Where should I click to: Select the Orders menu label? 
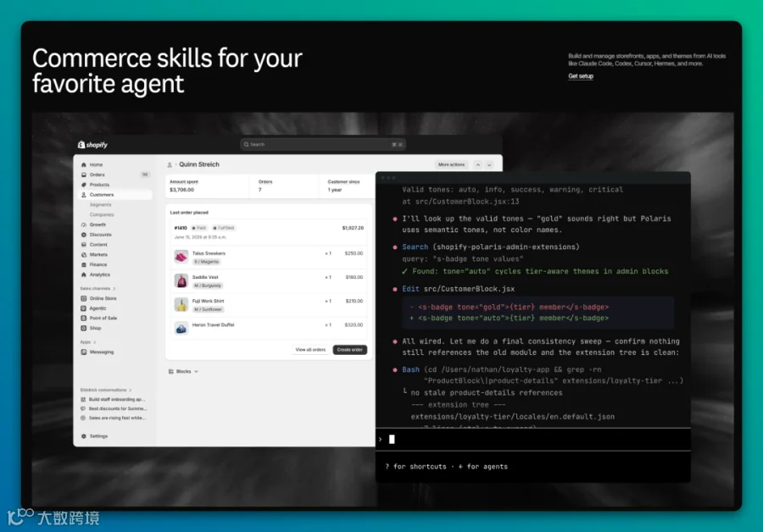tap(97, 175)
